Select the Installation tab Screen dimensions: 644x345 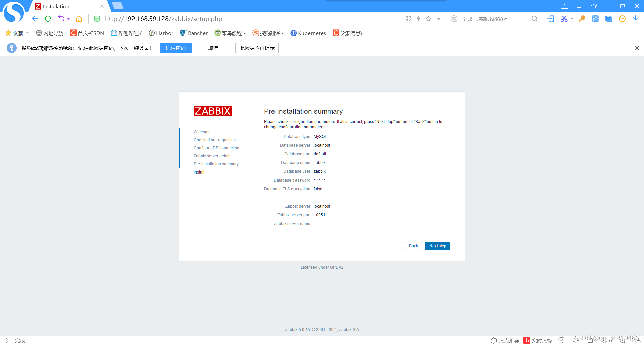pos(67,6)
